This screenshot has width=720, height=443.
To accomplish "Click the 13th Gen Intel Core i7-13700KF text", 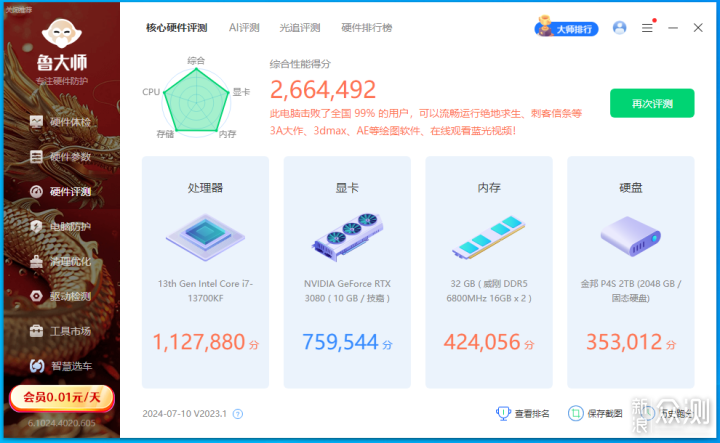I will (x=205, y=291).
